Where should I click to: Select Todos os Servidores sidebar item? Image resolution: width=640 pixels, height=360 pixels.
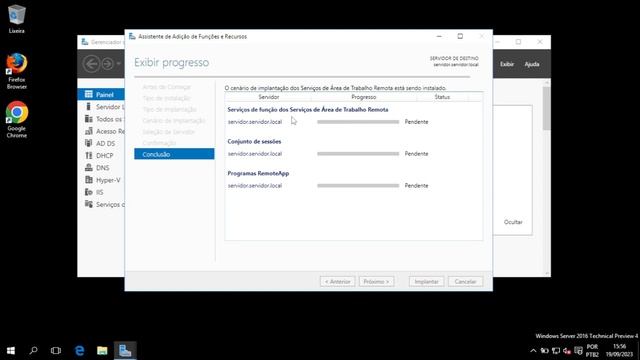[101, 119]
